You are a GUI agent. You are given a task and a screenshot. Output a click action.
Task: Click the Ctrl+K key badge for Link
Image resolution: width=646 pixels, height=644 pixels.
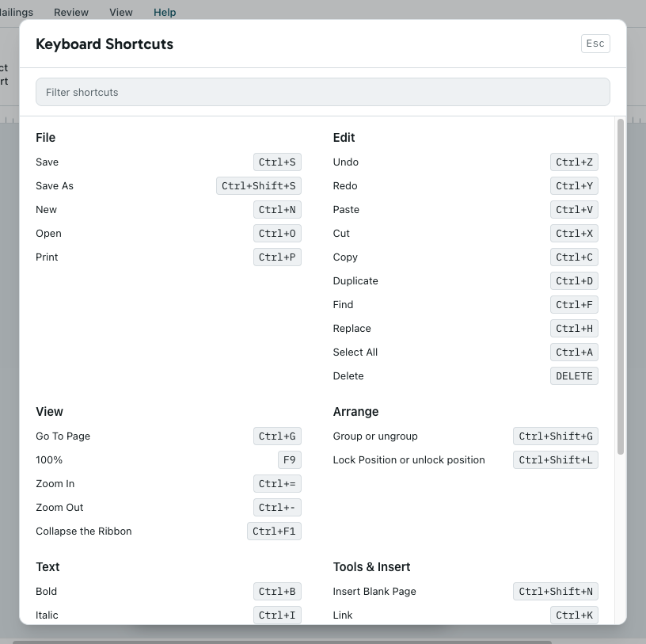point(574,615)
